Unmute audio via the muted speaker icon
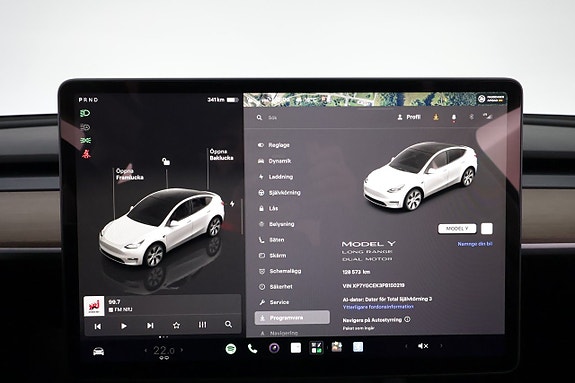This screenshot has width=575, height=383. (x=423, y=346)
